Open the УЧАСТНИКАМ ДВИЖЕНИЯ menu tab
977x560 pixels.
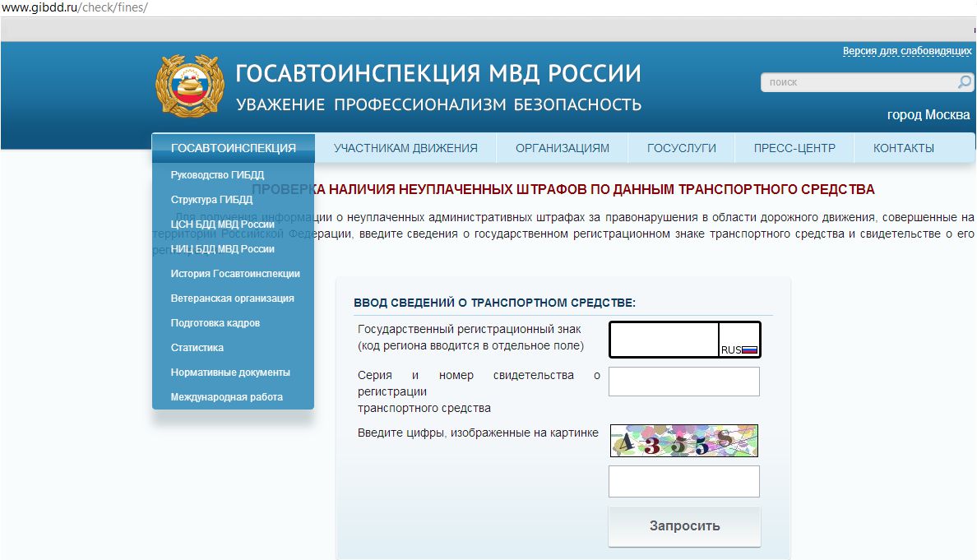pos(405,148)
